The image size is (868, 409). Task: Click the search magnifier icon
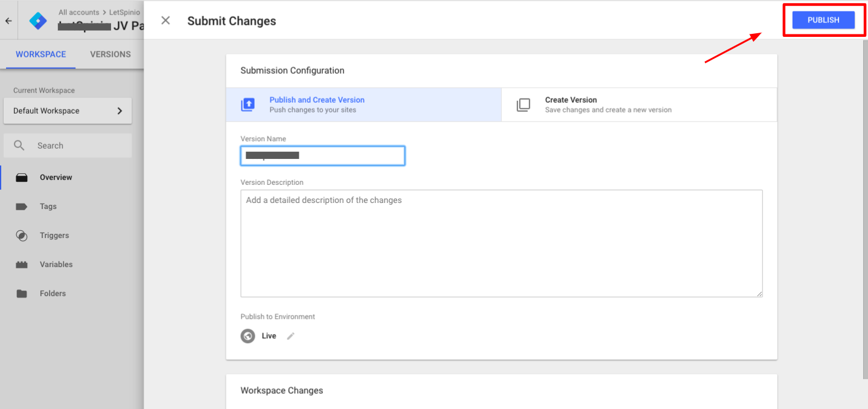pyautogui.click(x=19, y=146)
